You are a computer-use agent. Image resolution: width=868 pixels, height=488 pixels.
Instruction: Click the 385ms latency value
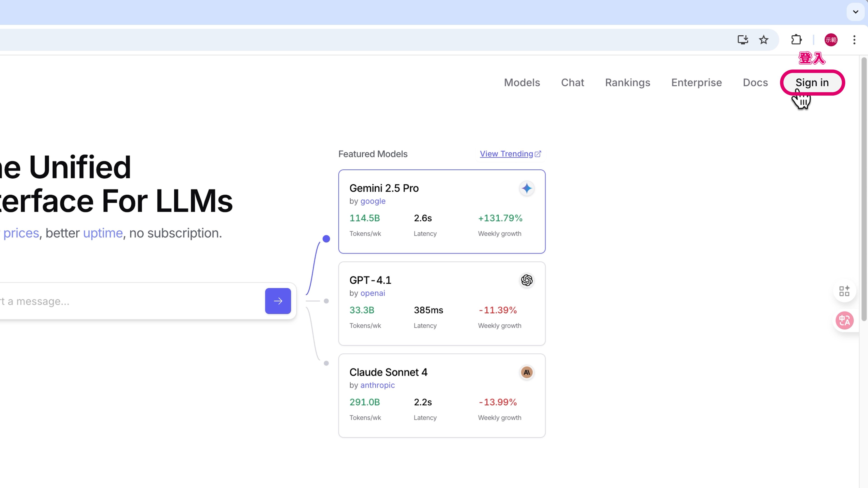(x=428, y=310)
